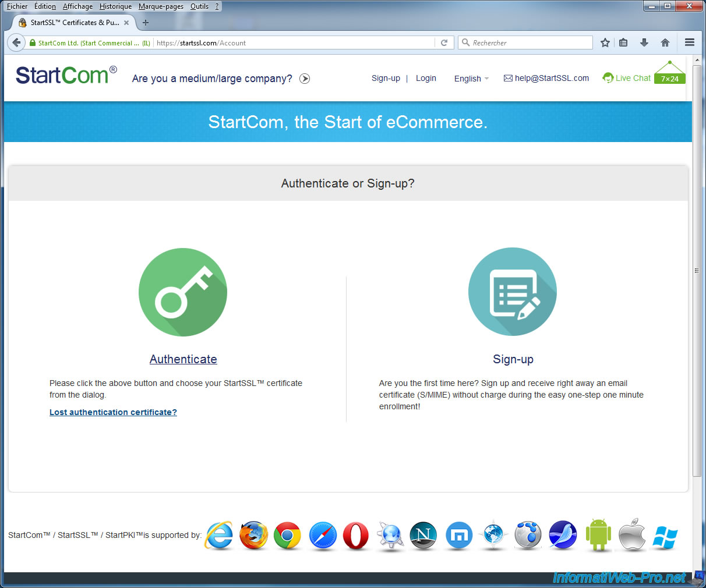Click the Firefox browser icon in footer
This screenshot has height=588, width=706.
(253, 536)
